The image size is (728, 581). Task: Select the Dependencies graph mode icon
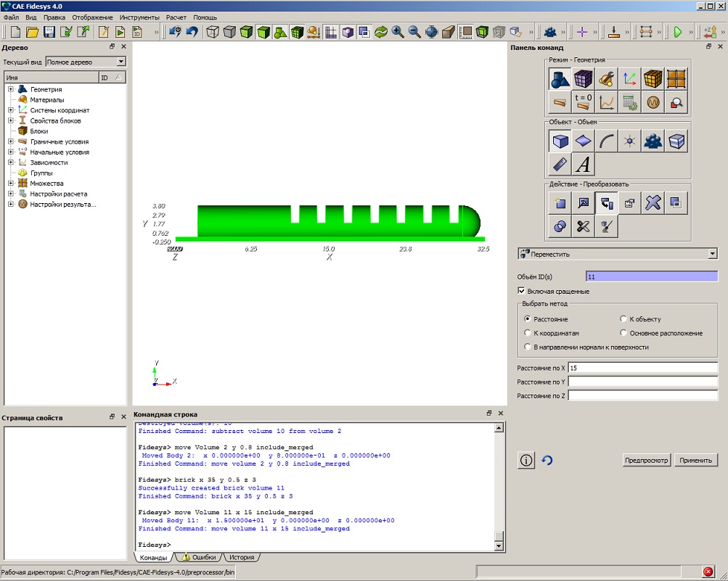[x=606, y=102]
